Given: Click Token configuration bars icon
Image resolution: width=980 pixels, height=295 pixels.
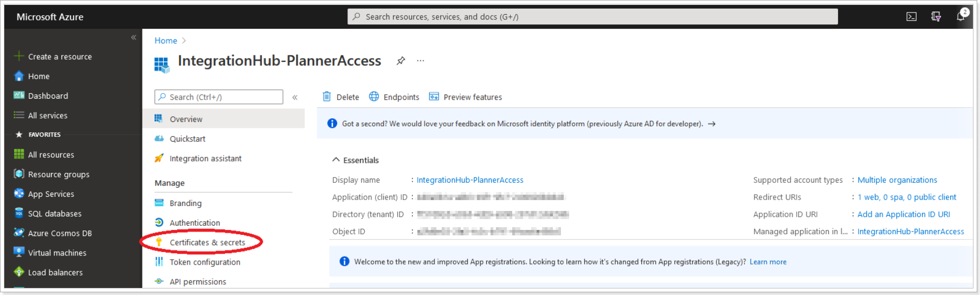Looking at the screenshot, I should point(159,261).
